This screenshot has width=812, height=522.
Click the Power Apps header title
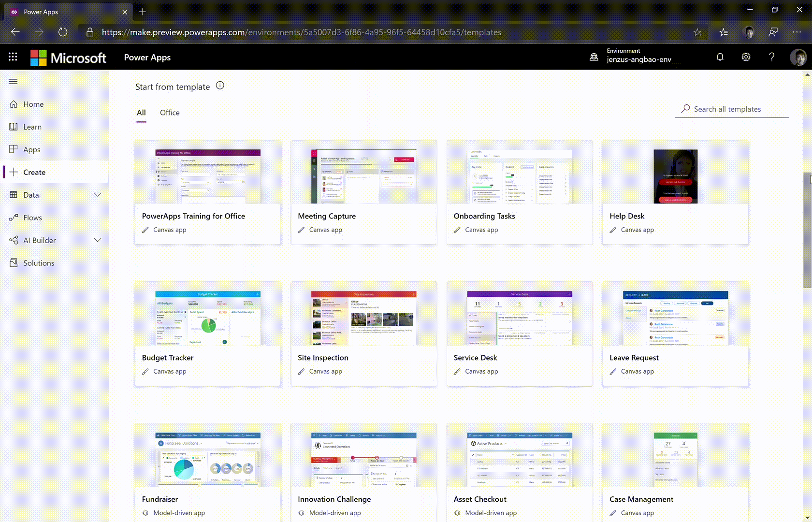pyautogui.click(x=147, y=58)
